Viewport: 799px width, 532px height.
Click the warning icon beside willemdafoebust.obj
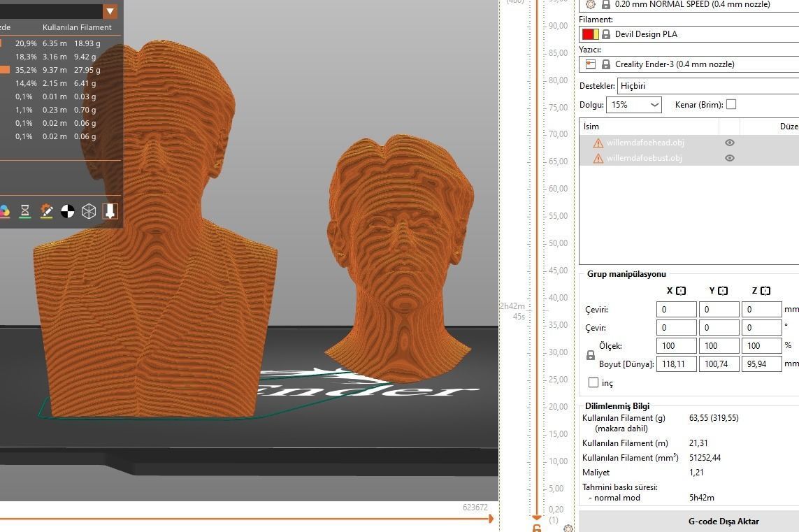coord(598,159)
